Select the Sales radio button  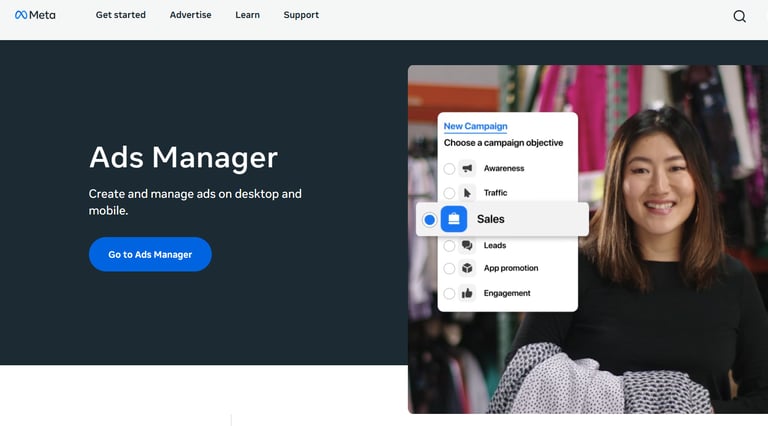[x=430, y=219]
